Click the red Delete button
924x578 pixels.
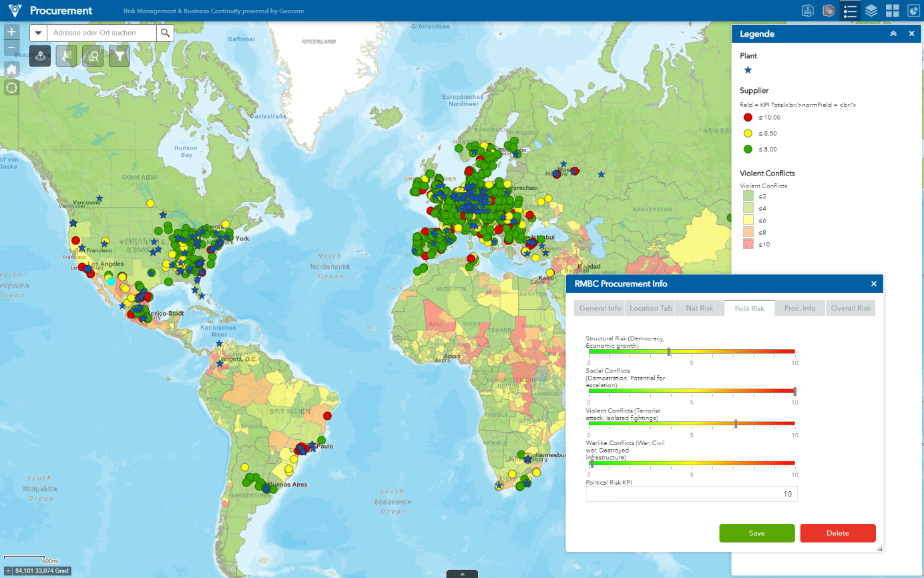point(838,533)
